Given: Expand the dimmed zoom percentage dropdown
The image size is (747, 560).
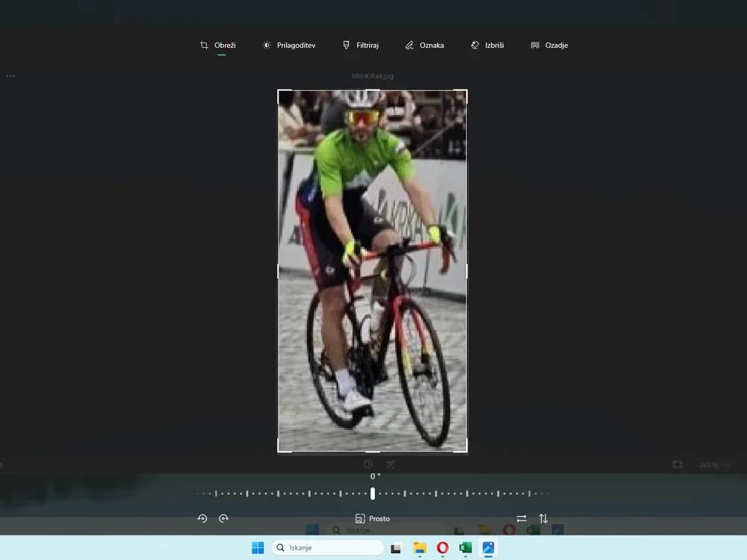Looking at the screenshot, I should click(x=728, y=464).
